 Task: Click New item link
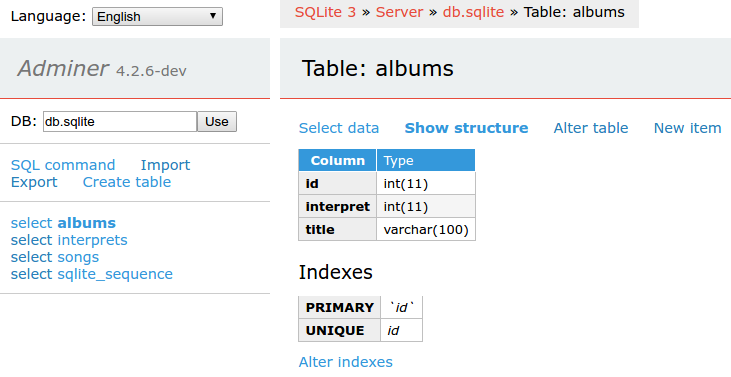click(687, 128)
